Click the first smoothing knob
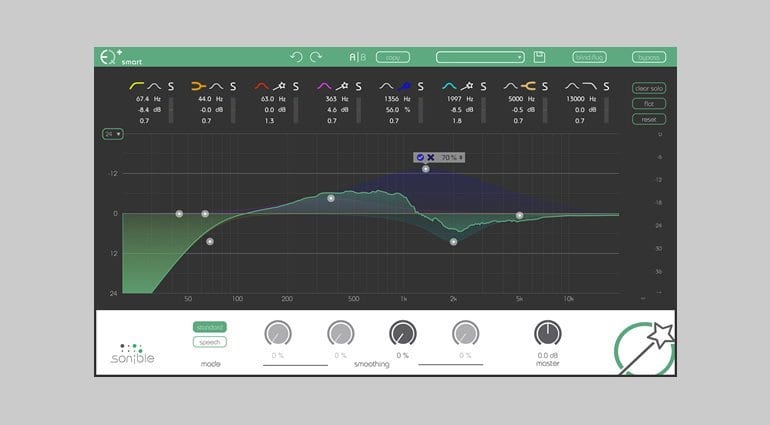 coord(278,334)
